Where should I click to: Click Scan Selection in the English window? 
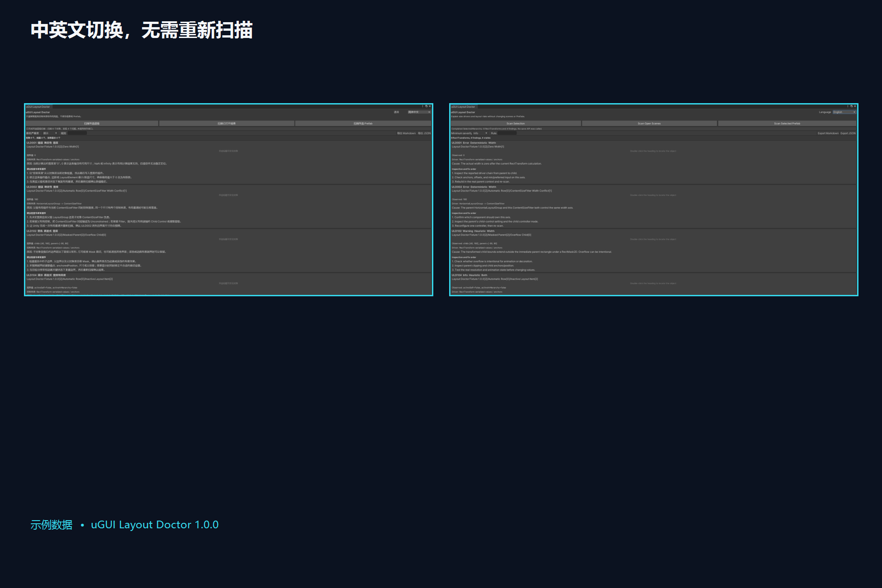tap(516, 123)
